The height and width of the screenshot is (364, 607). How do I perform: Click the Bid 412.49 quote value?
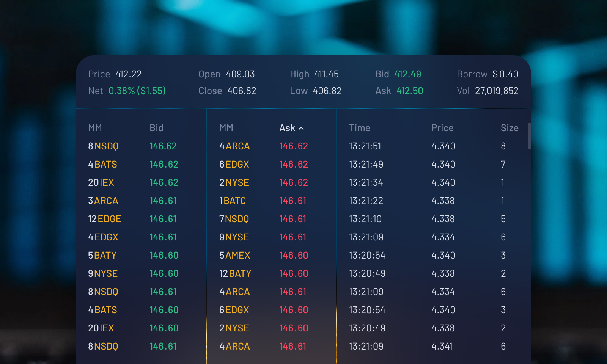coord(408,74)
